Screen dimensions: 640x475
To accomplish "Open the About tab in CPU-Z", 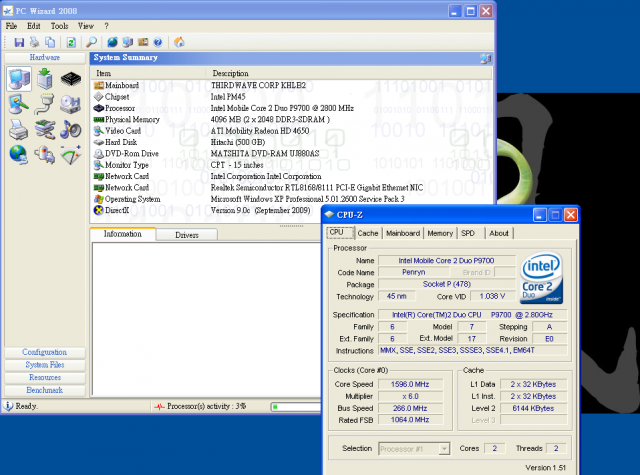I will pos(499,233).
